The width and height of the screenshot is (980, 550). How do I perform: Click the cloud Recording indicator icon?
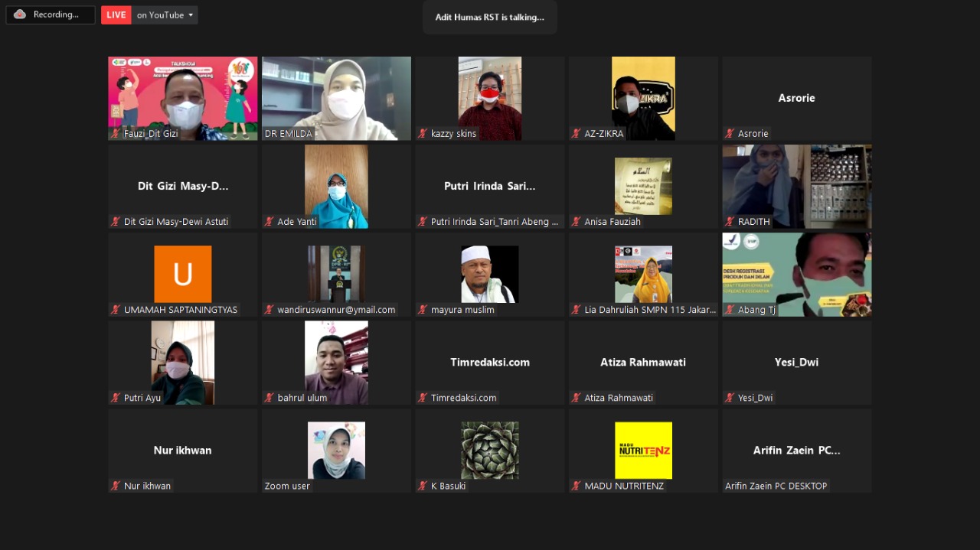(x=20, y=15)
